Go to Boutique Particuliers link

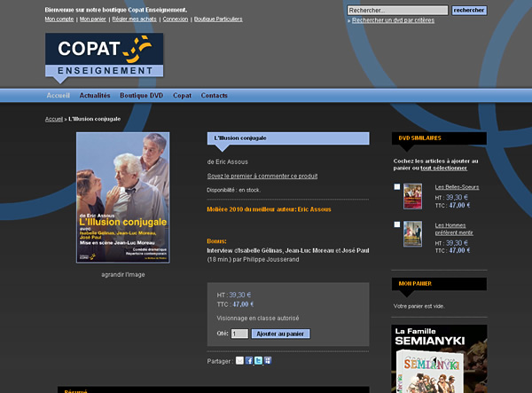coord(218,19)
